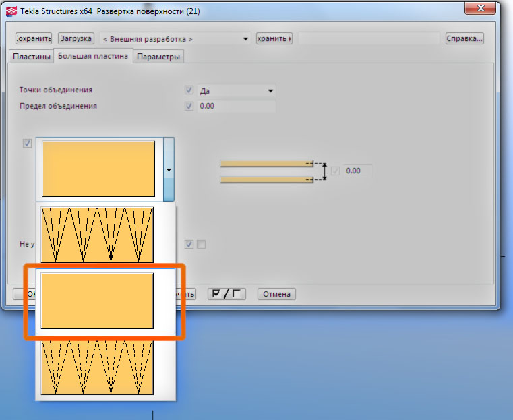Screen dimensions: 513x420
Task: Collapse the plate type dropdown arrow
Action: tap(169, 169)
